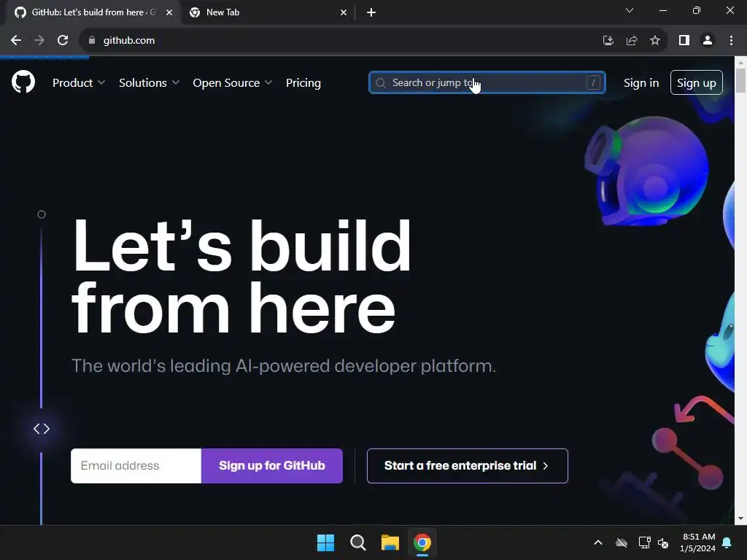Expand the Solutions dropdown menu
The width and height of the screenshot is (747, 560).
149,83
